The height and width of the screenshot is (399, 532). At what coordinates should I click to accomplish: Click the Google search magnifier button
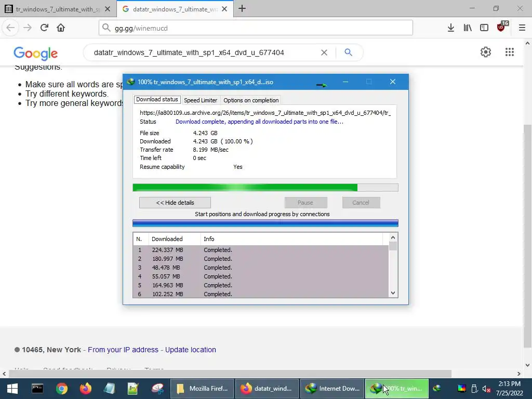[348, 52]
